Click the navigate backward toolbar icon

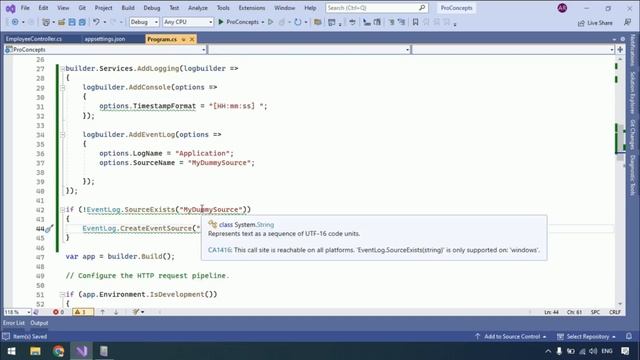tap(15, 22)
